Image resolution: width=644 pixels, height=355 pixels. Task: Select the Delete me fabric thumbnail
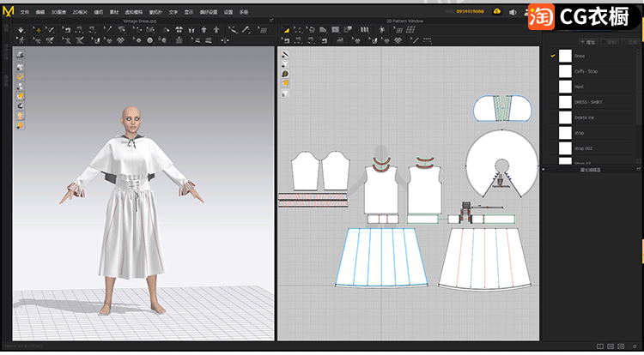565,117
